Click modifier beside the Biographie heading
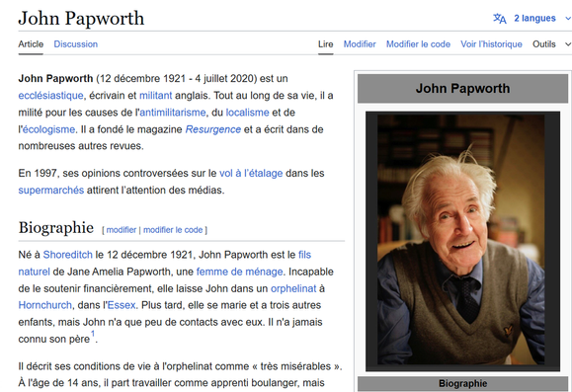The image size is (572, 392). pyautogui.click(x=122, y=230)
